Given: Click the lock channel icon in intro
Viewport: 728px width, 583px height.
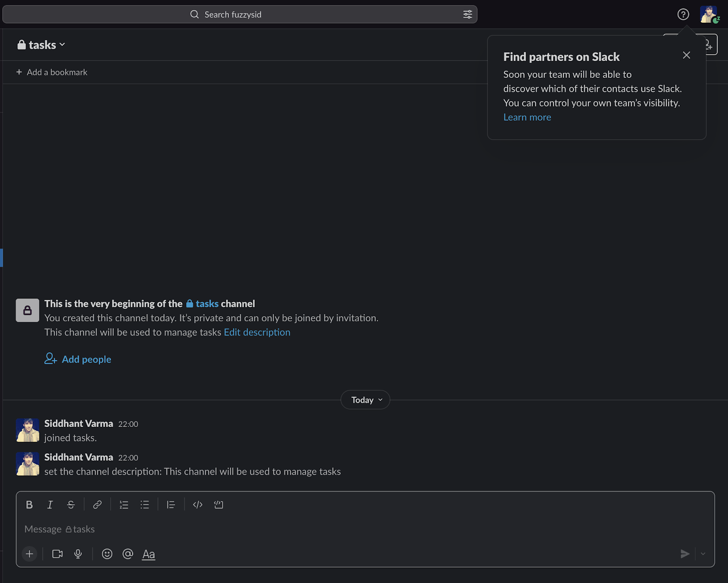Looking at the screenshot, I should pos(27,310).
